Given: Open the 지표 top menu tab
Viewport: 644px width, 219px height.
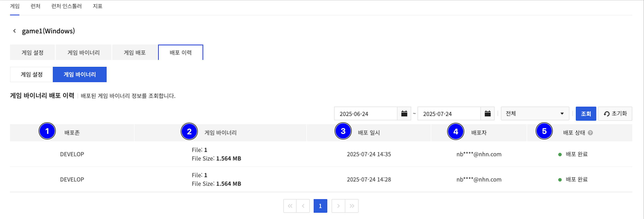Looking at the screenshot, I should click(x=98, y=6).
